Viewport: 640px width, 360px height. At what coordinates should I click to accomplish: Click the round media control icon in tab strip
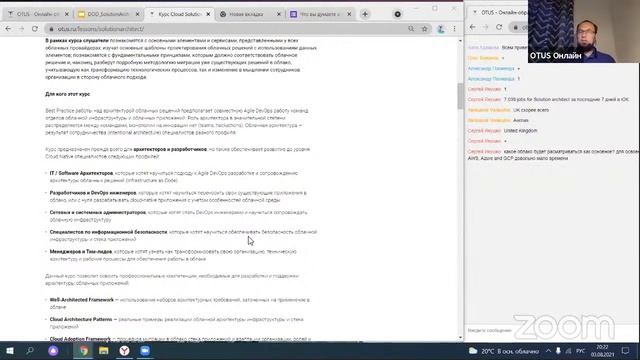click(x=398, y=14)
